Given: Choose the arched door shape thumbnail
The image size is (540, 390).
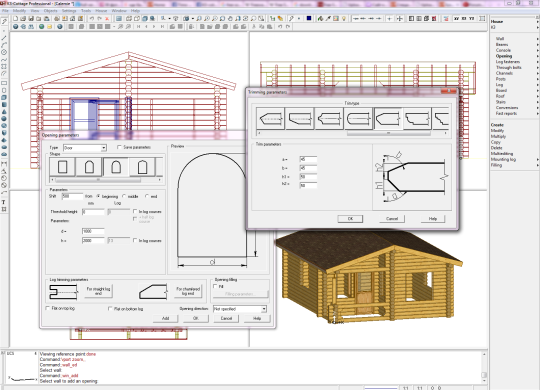Looking at the screenshot, I should (116, 167).
